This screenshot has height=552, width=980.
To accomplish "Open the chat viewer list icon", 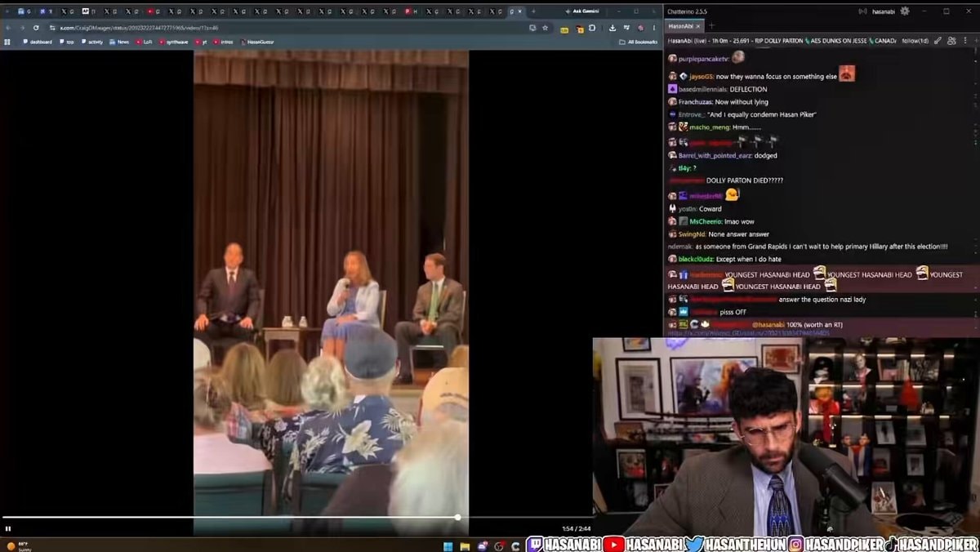I will (952, 41).
